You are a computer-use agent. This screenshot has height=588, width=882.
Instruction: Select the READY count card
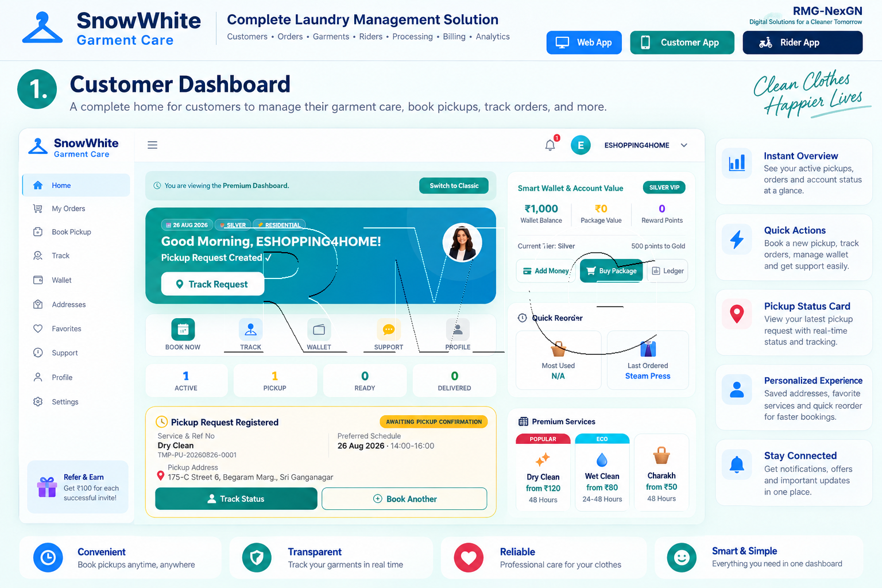tap(365, 381)
